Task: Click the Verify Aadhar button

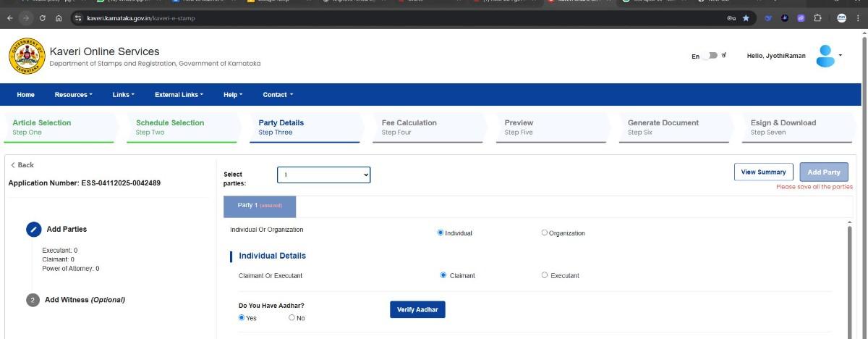Action: click(417, 310)
